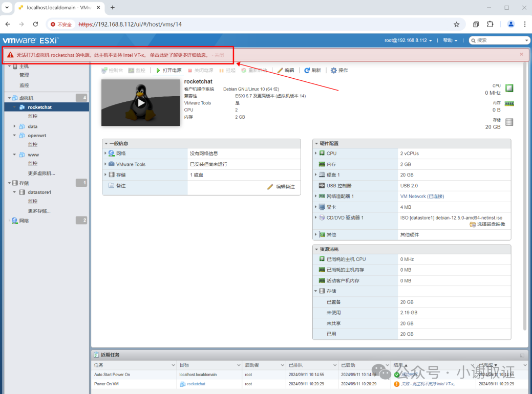Reload the page with the refresh icon
Image resolution: width=532 pixels, height=394 pixels.
[35, 25]
